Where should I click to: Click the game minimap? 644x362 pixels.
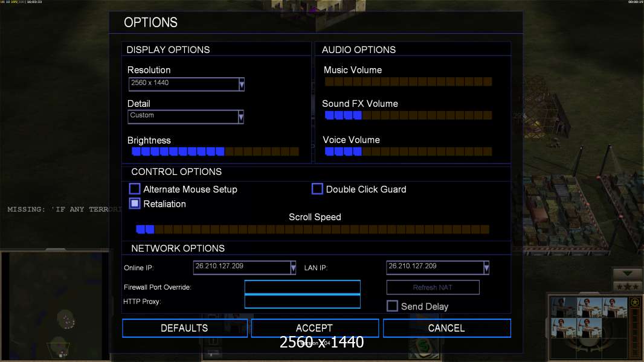[55, 306]
